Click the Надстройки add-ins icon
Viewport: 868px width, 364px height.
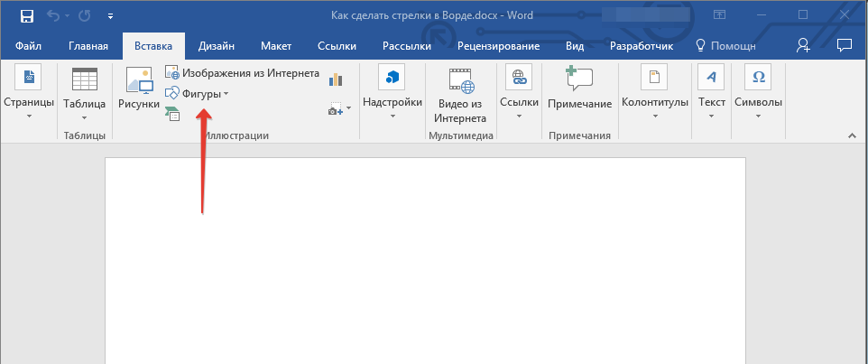click(392, 77)
